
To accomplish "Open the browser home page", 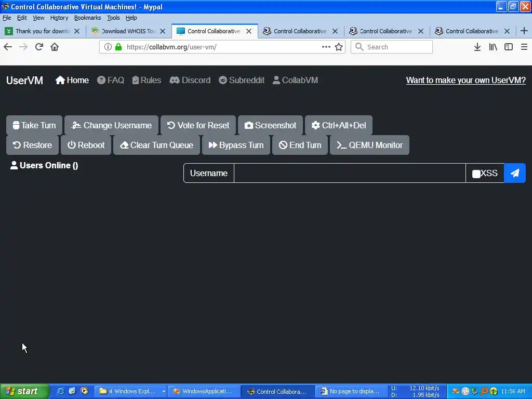I will 55,47.
